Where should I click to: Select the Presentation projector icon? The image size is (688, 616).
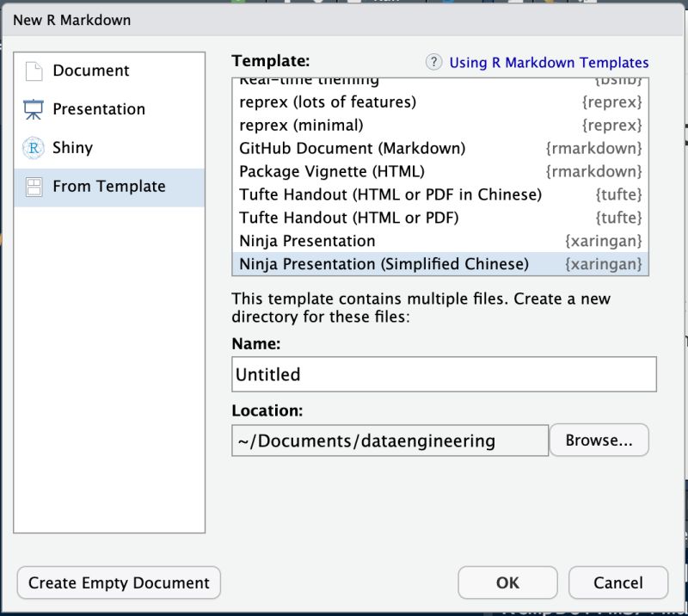(35, 109)
